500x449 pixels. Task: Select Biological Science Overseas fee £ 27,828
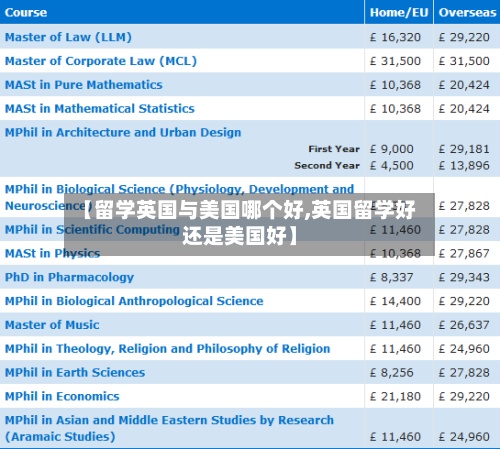click(464, 206)
